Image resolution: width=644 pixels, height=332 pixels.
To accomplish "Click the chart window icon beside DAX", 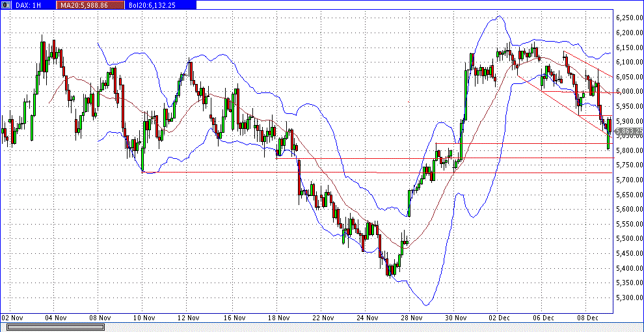I will (x=6, y=5).
